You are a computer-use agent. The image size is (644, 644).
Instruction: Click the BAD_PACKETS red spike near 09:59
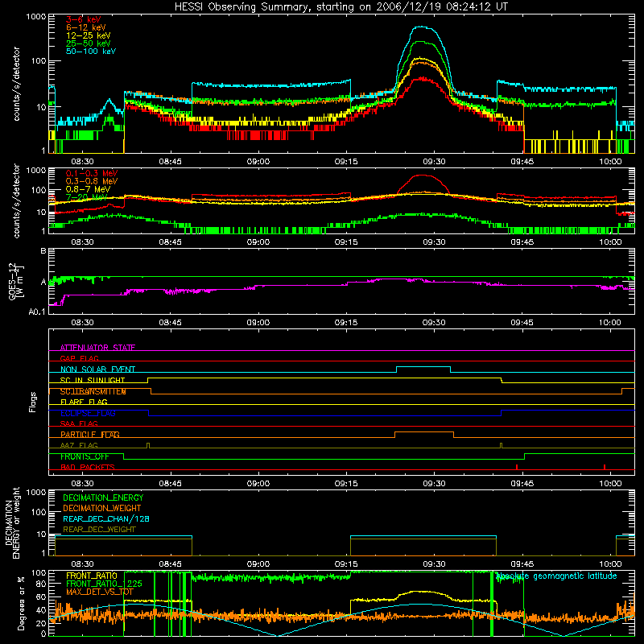tap(605, 467)
